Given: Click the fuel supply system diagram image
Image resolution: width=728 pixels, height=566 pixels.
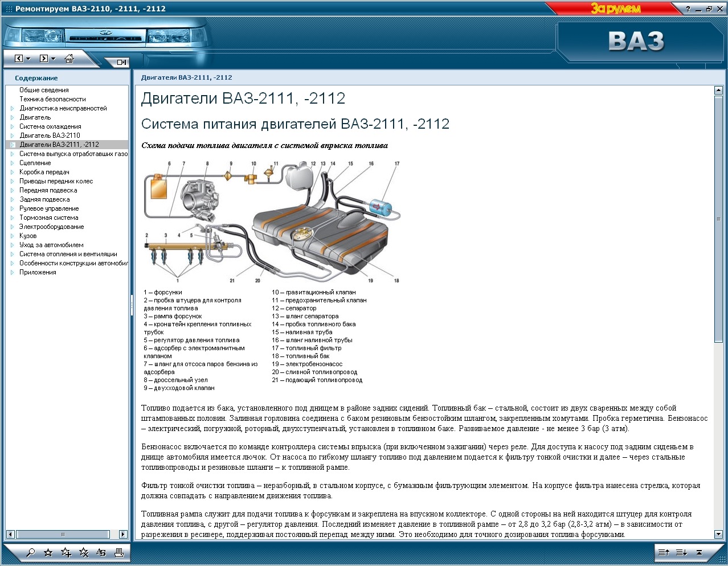Looking at the screenshot, I should 272,222.
